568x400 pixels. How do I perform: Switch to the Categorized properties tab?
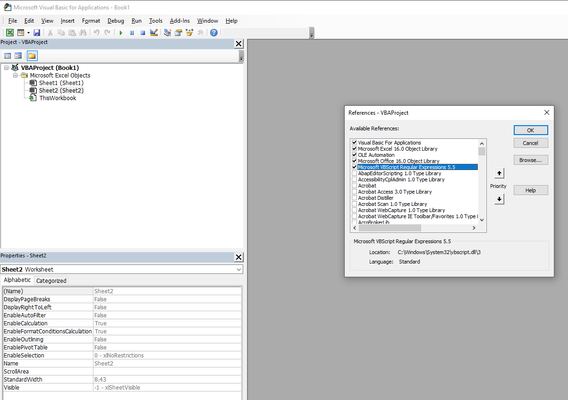51,281
